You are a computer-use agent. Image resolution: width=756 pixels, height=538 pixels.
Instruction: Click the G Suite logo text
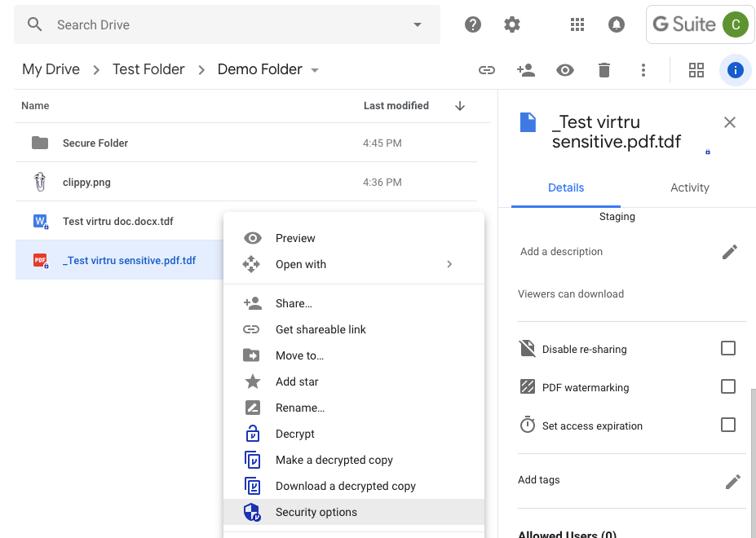(684, 24)
